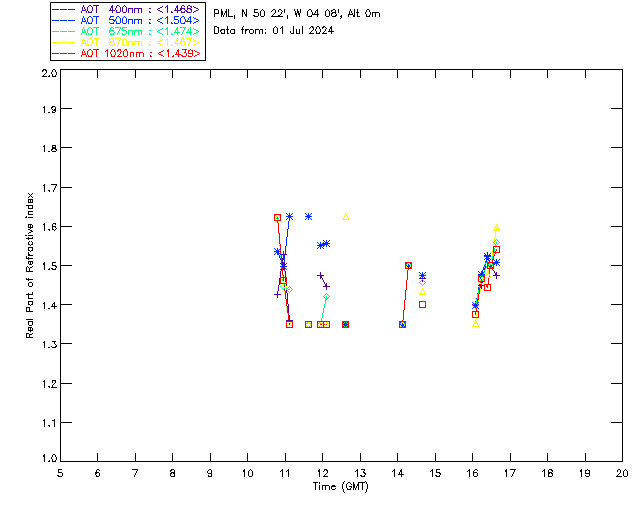640x512 pixels.
Task: Click the 19 x-axis tick label
Action: pyautogui.click(x=585, y=473)
